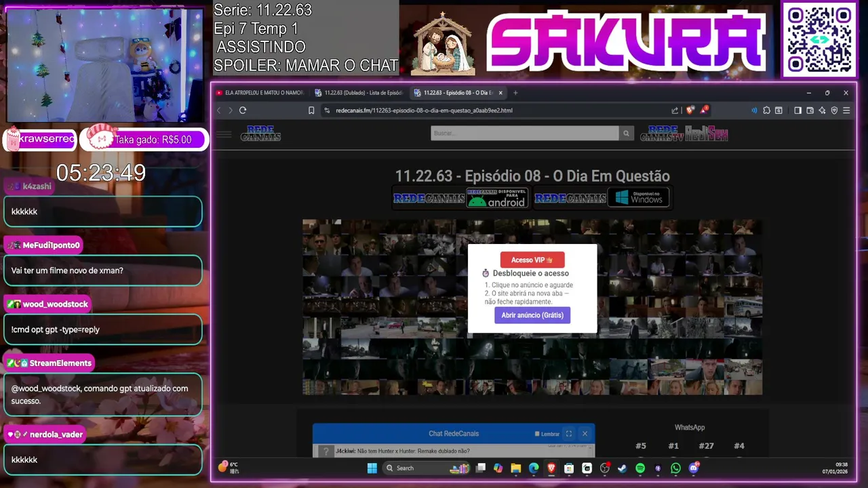Reload the RedeCanais page
Viewport: 868px width, 488px height.
click(x=243, y=110)
